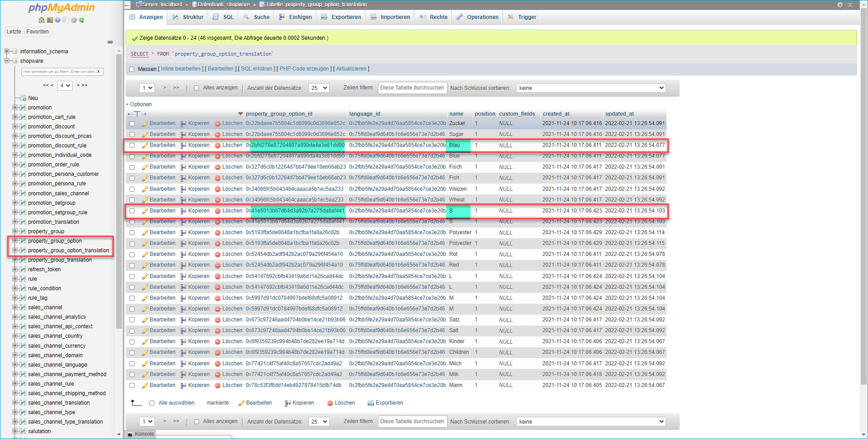Click the bottom Löschen icon for marked rows
Image resolution: width=868 pixels, height=439 pixels.
tap(330, 403)
